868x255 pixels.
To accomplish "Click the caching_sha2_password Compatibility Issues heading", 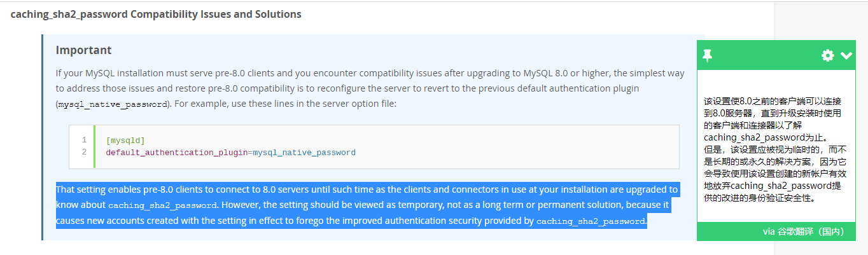I will pos(156,14).
